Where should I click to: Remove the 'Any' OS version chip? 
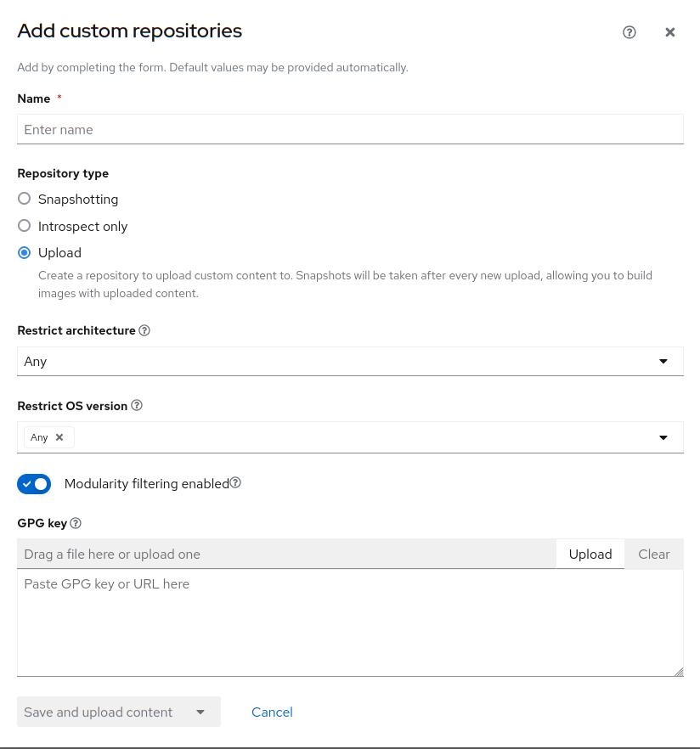click(59, 437)
